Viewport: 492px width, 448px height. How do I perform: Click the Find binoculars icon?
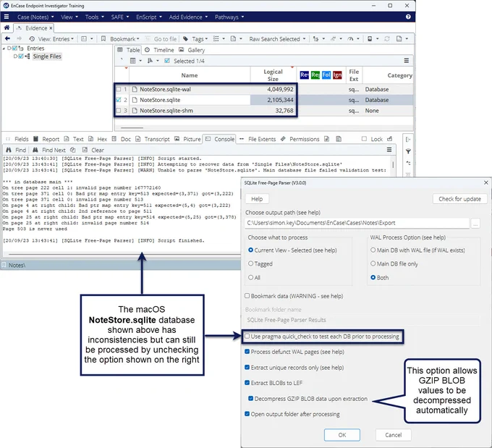(x=9, y=150)
